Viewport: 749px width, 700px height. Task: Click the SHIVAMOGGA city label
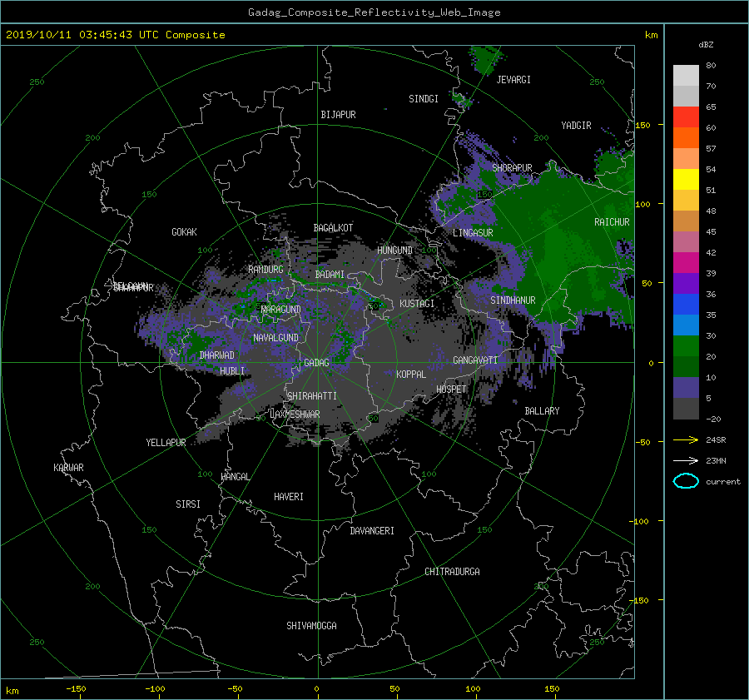[311, 625]
